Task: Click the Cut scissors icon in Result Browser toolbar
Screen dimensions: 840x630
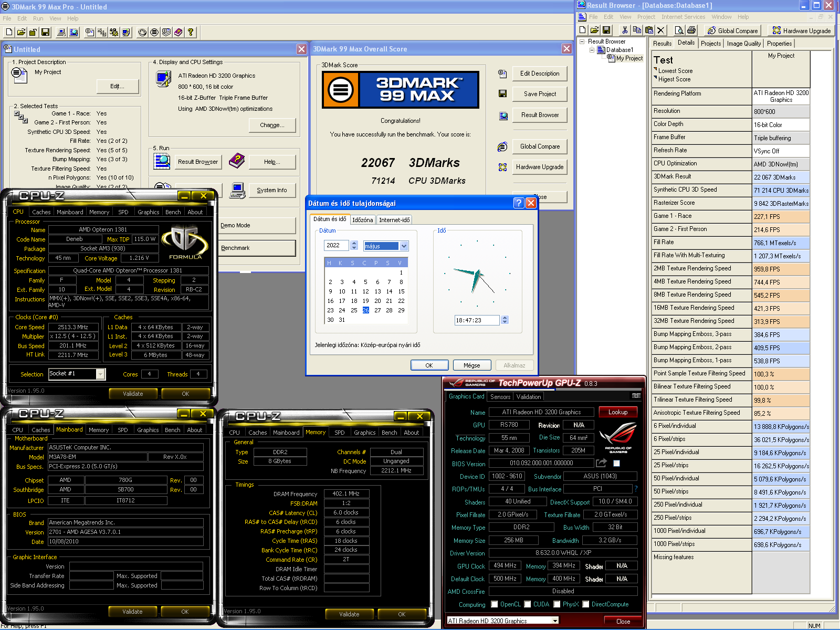Action: tap(625, 30)
